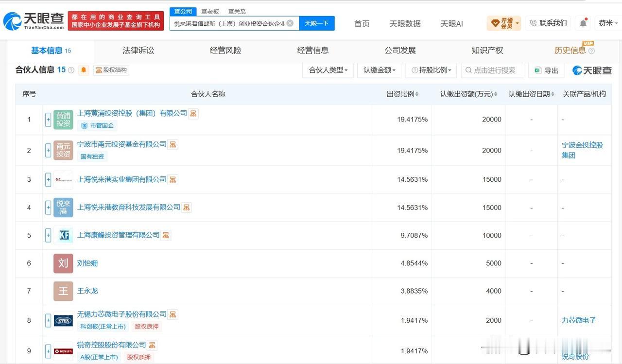The height and width of the screenshot is (364, 622).
Task: Open the 费米 account dropdown
Action: (x=609, y=23)
